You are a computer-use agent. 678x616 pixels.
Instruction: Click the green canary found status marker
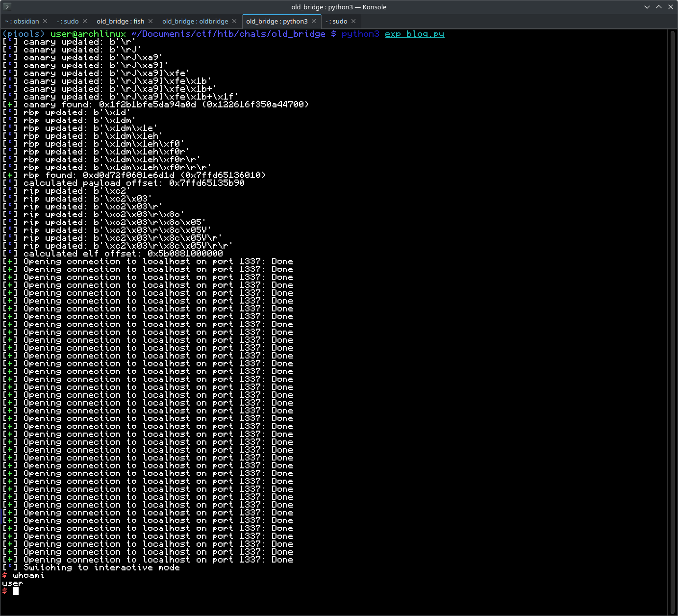[x=10, y=104]
